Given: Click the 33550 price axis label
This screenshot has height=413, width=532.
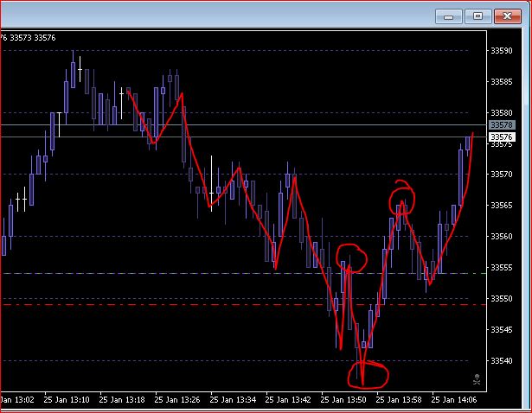Looking at the screenshot, I should point(502,298).
